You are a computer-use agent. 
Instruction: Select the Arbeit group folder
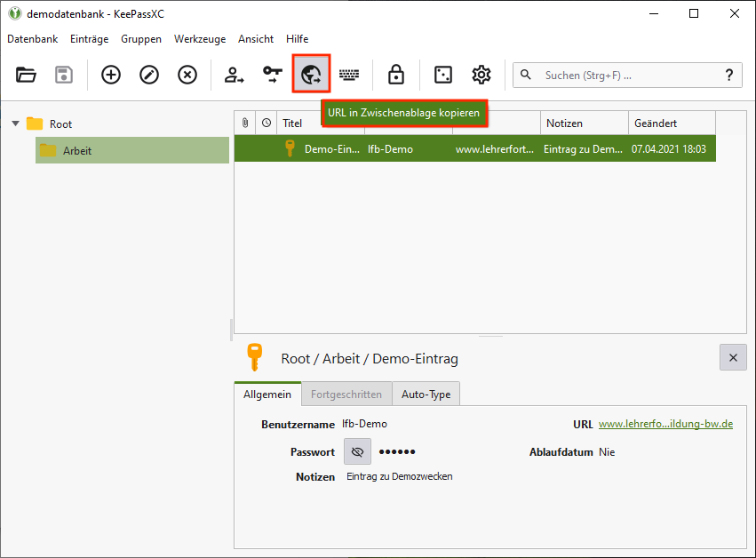(x=76, y=150)
